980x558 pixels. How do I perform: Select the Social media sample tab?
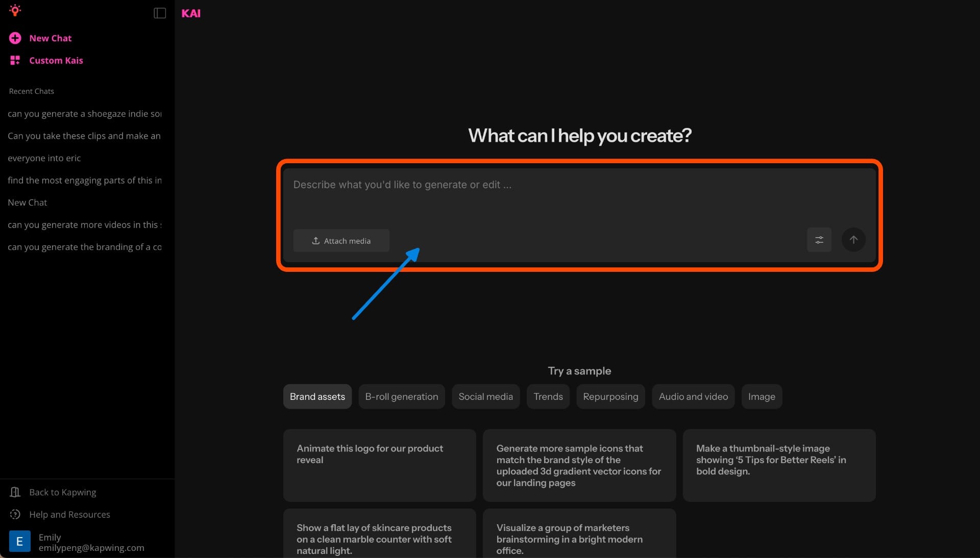click(x=485, y=396)
